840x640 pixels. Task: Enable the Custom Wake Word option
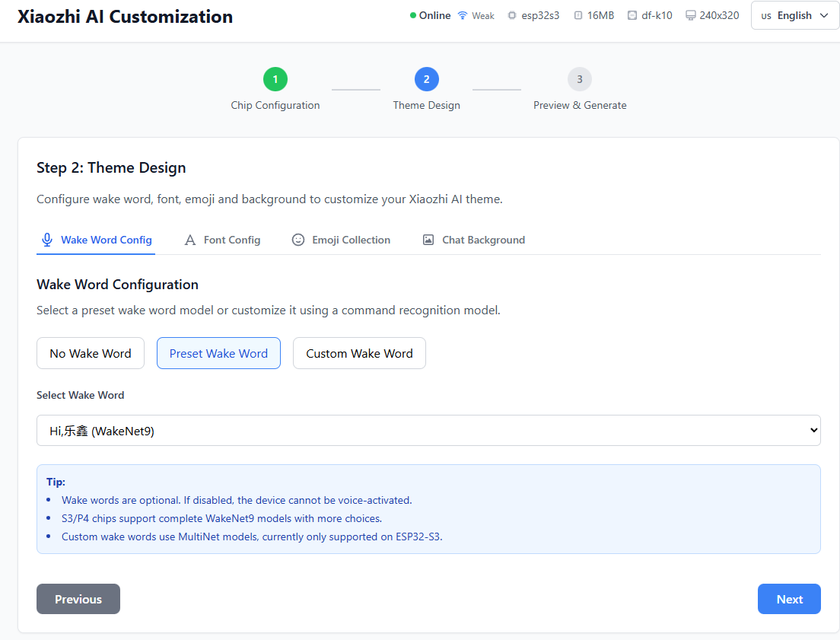click(x=359, y=353)
